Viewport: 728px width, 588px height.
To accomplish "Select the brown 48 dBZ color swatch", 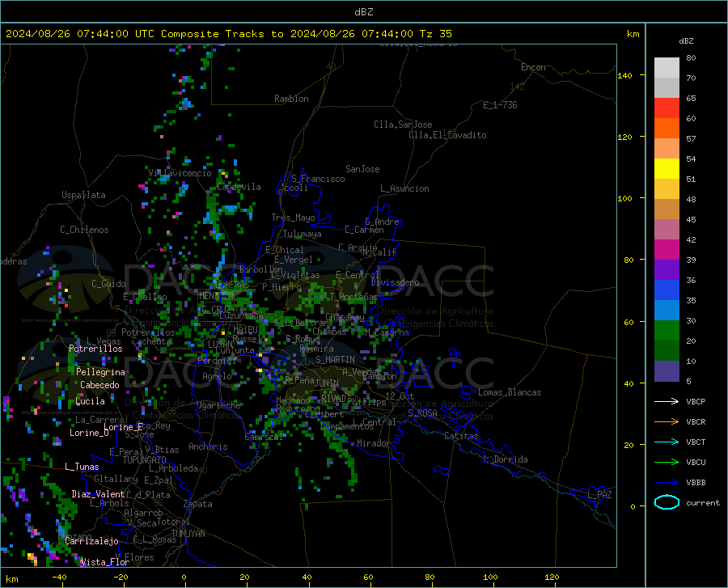I will pyautogui.click(x=667, y=209).
